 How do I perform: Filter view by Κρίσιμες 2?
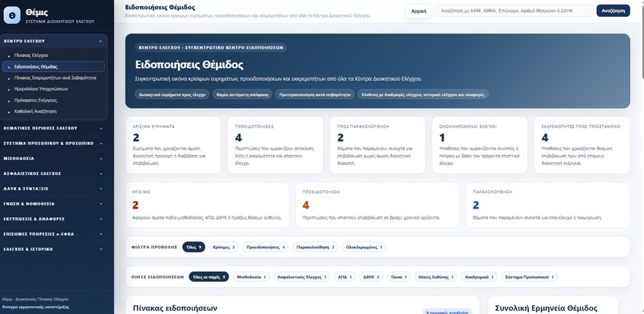click(x=224, y=247)
